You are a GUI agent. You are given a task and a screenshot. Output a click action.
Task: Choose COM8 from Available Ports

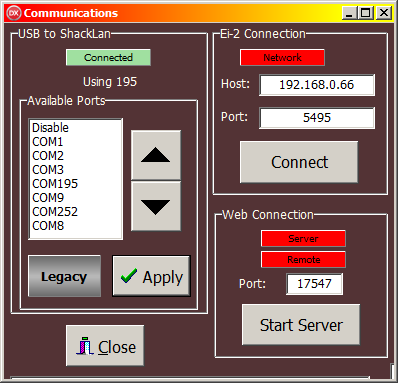click(x=48, y=226)
